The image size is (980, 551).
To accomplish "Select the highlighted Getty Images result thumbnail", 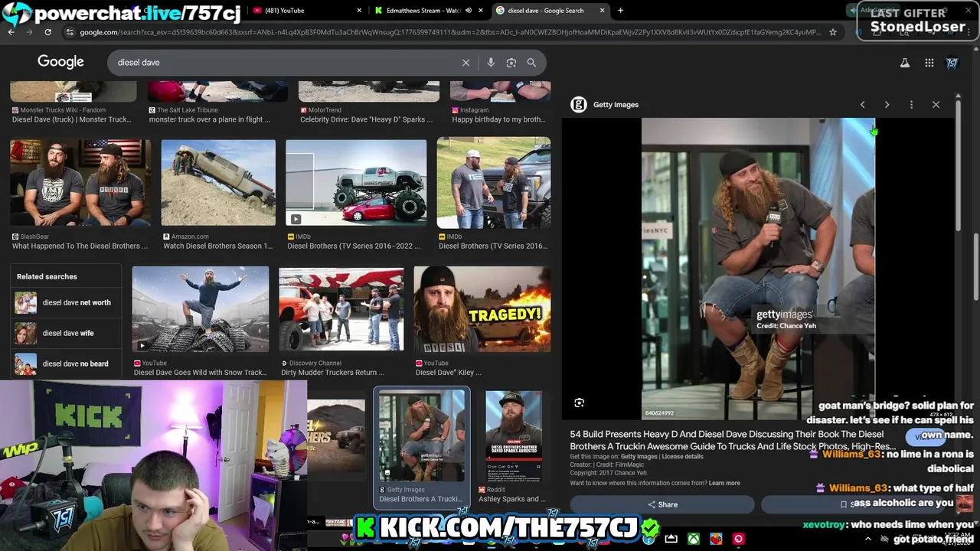I will click(422, 436).
